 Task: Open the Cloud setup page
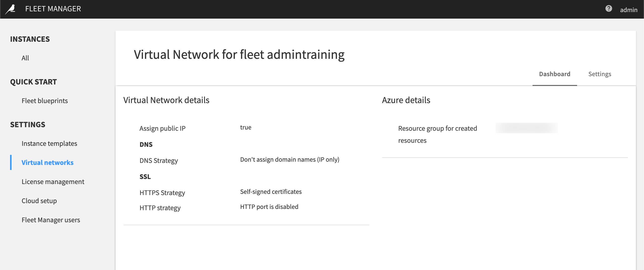pyautogui.click(x=39, y=201)
